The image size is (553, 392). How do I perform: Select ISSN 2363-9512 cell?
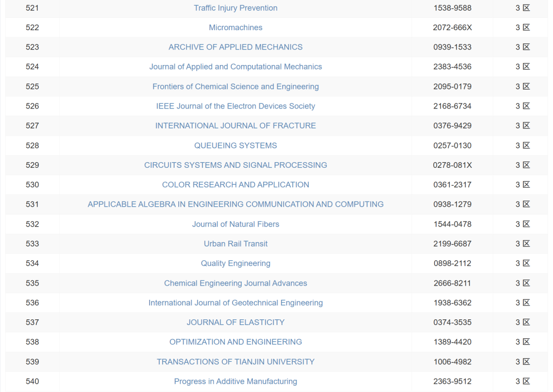453,381
